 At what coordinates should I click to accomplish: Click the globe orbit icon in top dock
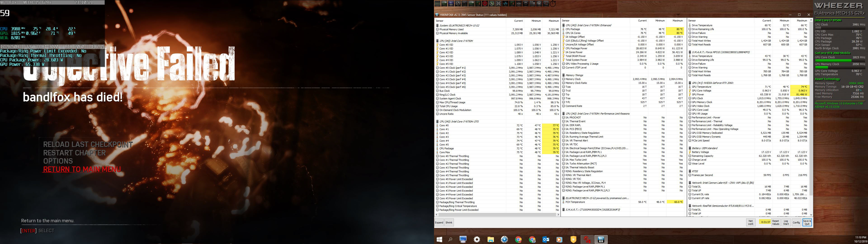[x=458, y=4]
